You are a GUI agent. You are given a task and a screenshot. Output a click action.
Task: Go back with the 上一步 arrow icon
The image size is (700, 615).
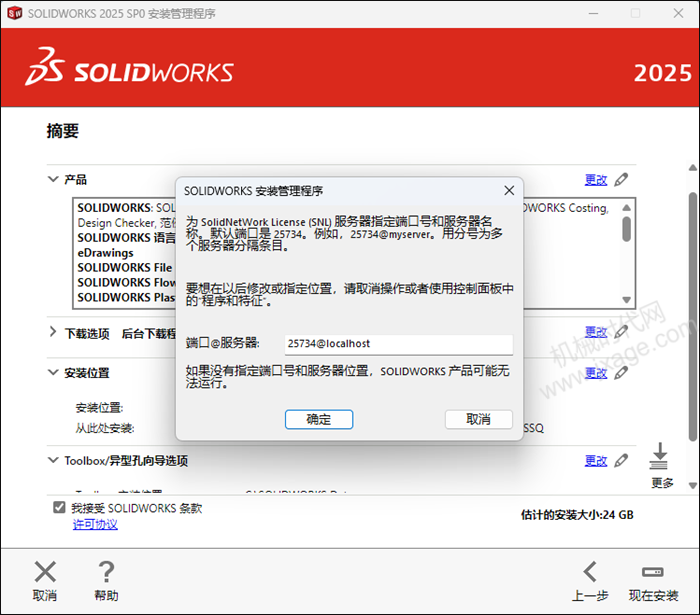[590, 572]
